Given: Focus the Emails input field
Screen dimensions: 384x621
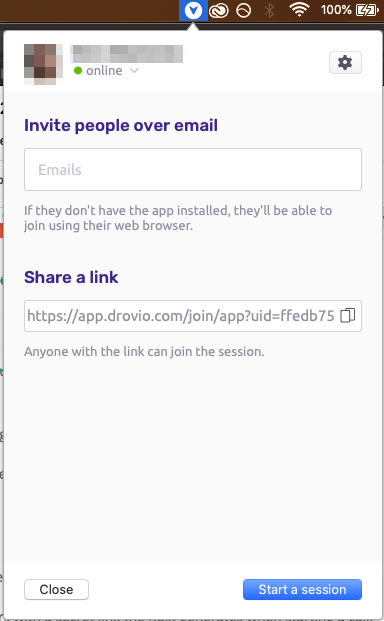Looking at the screenshot, I should tap(193, 170).
